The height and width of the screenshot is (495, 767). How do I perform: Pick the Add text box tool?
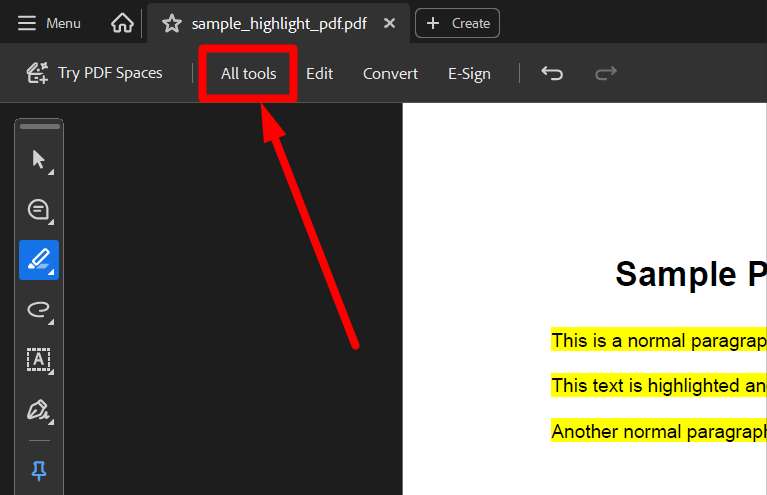(39, 360)
